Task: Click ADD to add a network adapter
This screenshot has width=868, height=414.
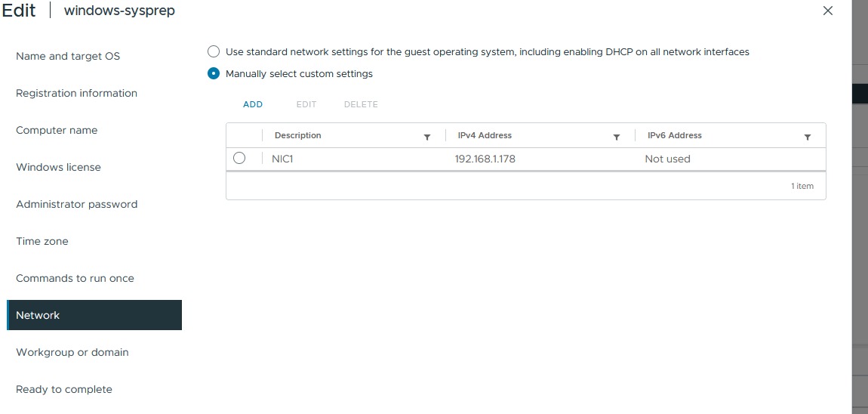Action: (x=253, y=104)
